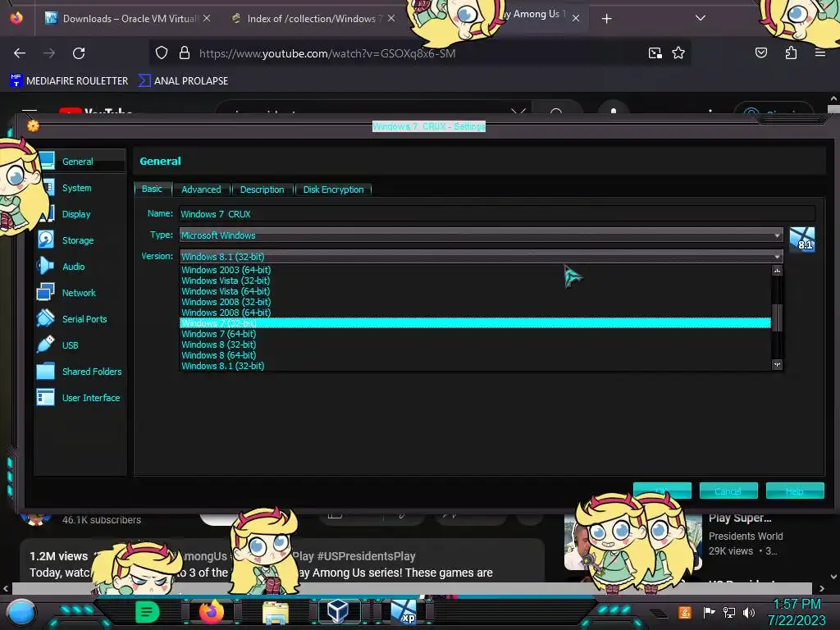Open the System settings category
The height and width of the screenshot is (630, 840).
[76, 188]
